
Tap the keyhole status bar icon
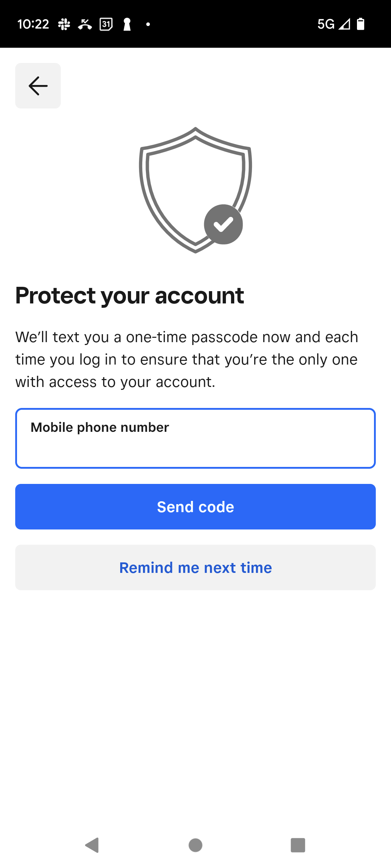pyautogui.click(x=127, y=24)
